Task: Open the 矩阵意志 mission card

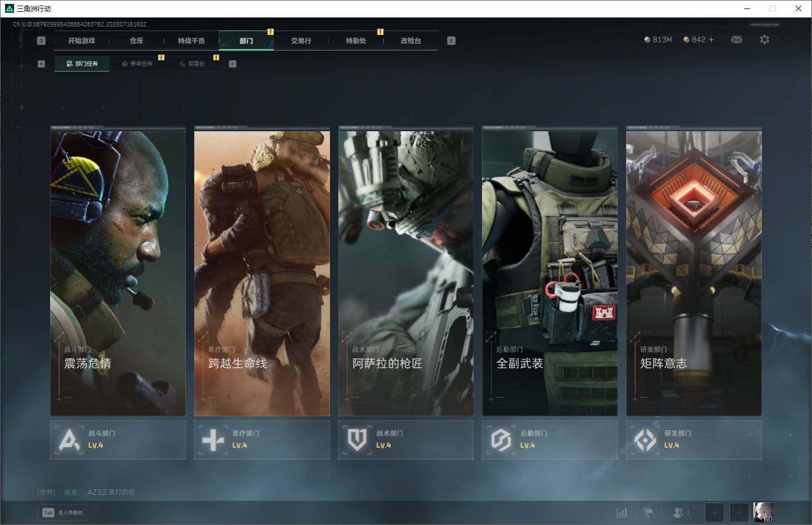Action: pyautogui.click(x=694, y=273)
